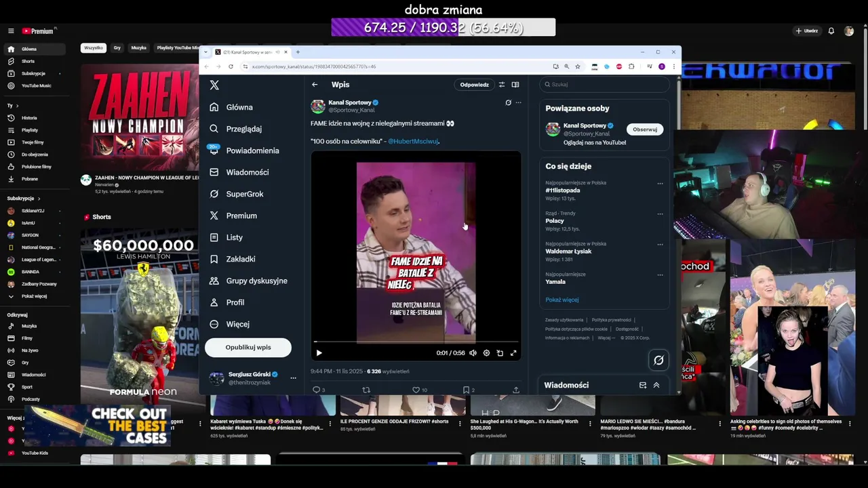
Task: Open reply sorting options icon
Action: (x=502, y=85)
